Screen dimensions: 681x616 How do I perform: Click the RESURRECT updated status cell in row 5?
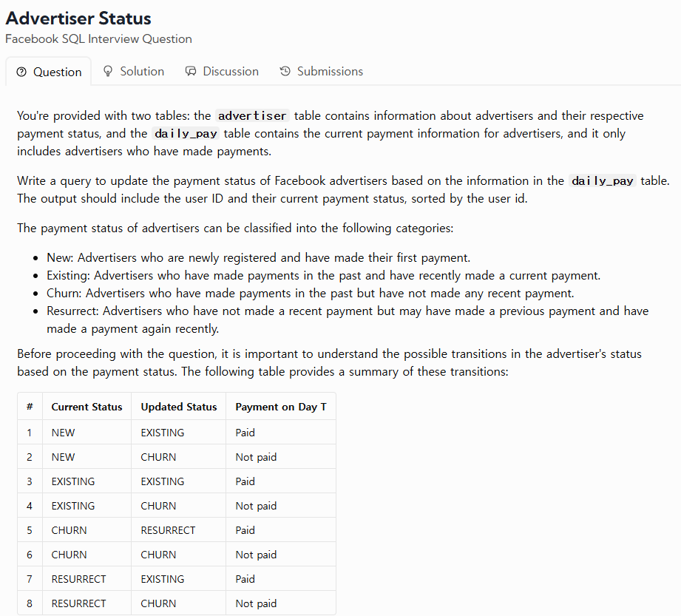[x=168, y=530]
